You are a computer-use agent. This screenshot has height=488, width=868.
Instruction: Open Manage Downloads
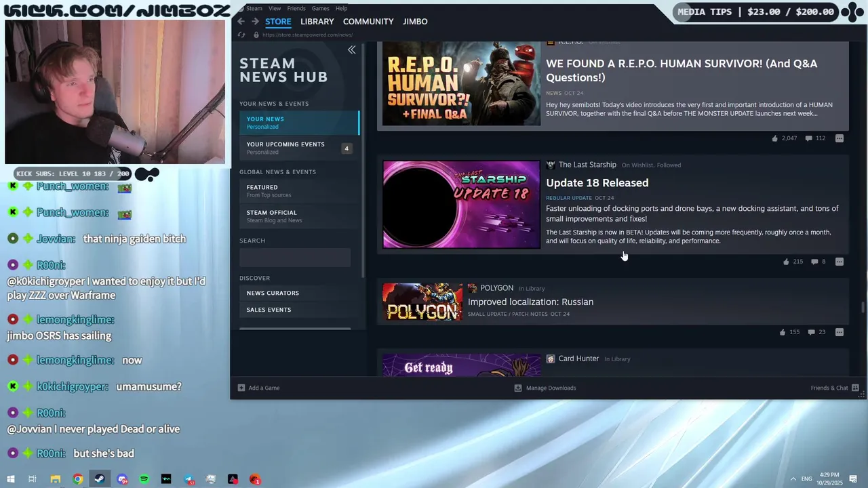pyautogui.click(x=545, y=388)
